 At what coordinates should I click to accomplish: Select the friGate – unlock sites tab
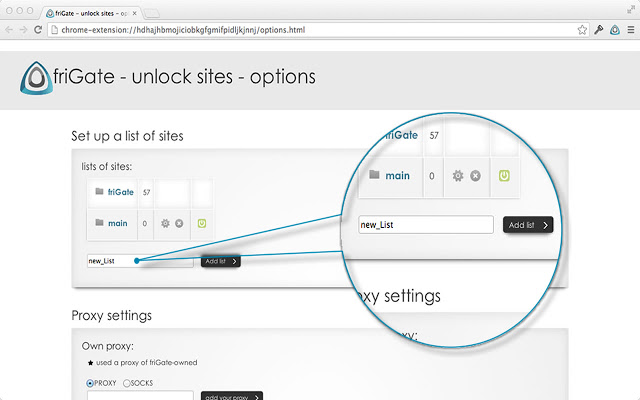91,13
